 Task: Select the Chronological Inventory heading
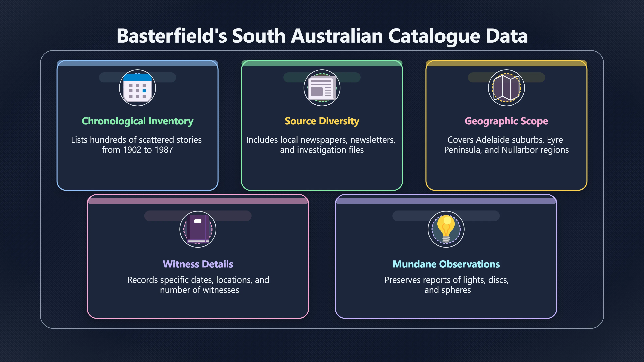(138, 121)
